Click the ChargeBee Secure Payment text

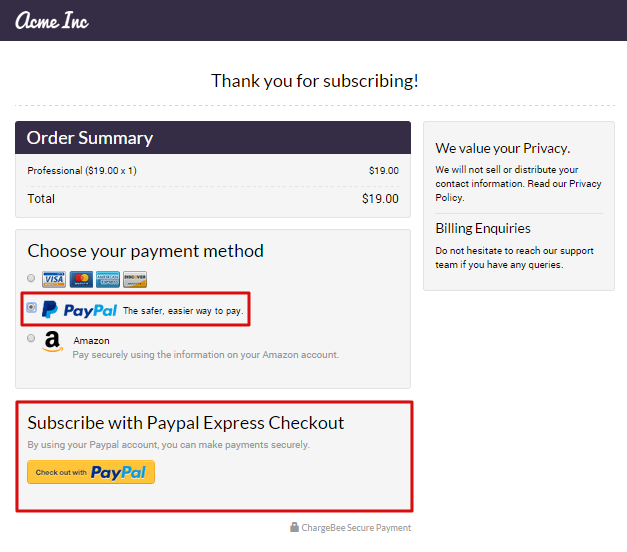pos(356,528)
